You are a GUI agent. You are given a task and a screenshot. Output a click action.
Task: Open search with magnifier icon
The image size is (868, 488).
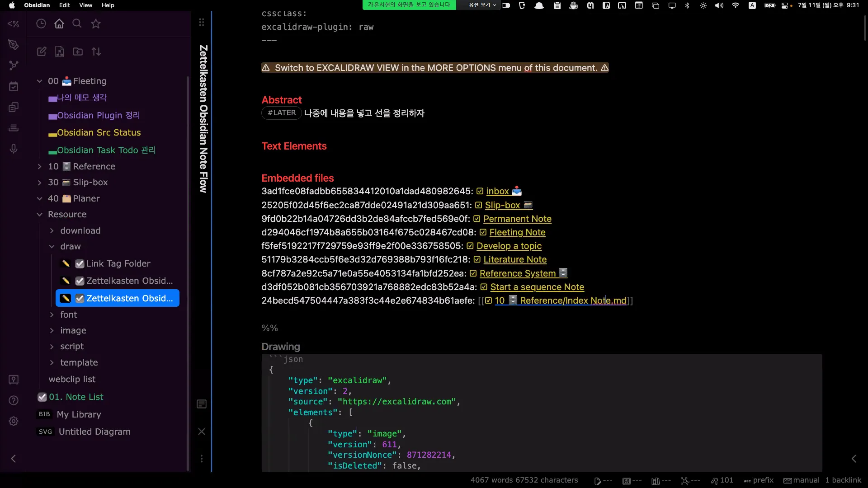[x=77, y=23]
